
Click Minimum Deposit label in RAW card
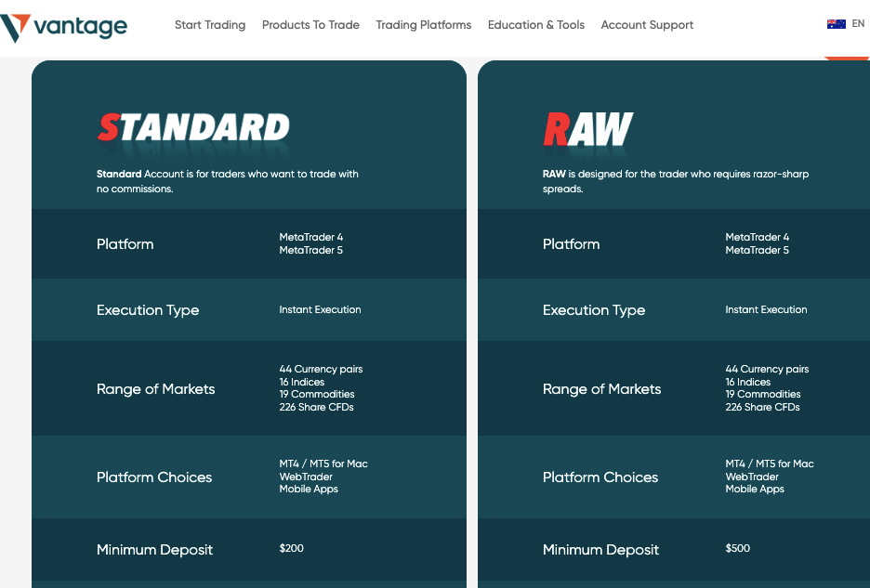point(600,550)
